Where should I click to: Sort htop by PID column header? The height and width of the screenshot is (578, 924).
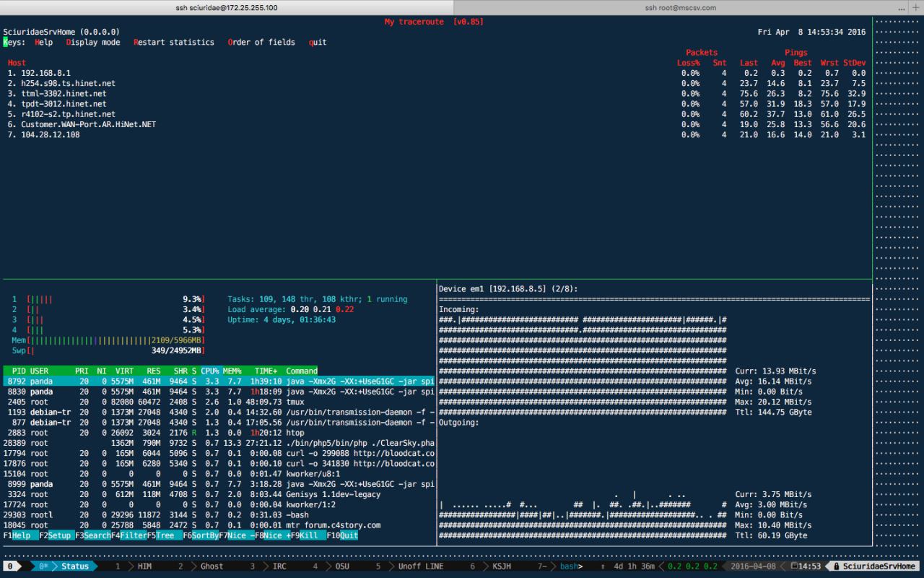coord(19,371)
